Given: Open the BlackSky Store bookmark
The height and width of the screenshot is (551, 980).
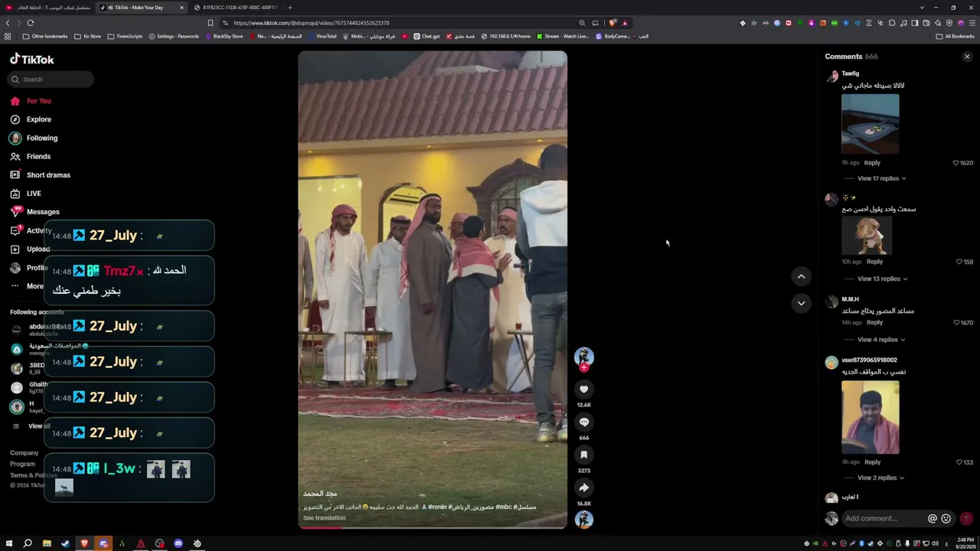Looking at the screenshot, I should (224, 36).
